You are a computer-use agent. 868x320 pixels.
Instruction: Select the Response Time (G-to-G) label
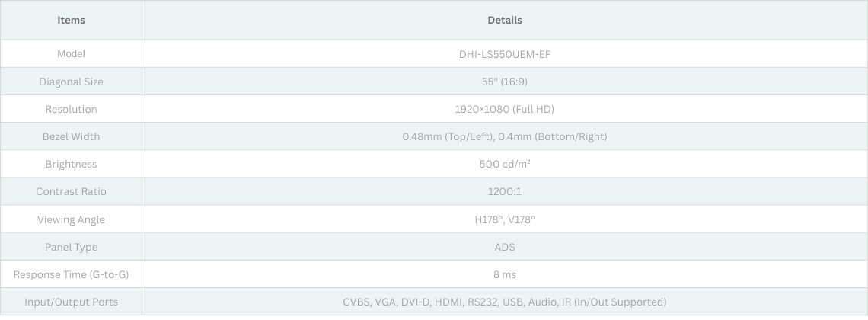click(x=71, y=274)
